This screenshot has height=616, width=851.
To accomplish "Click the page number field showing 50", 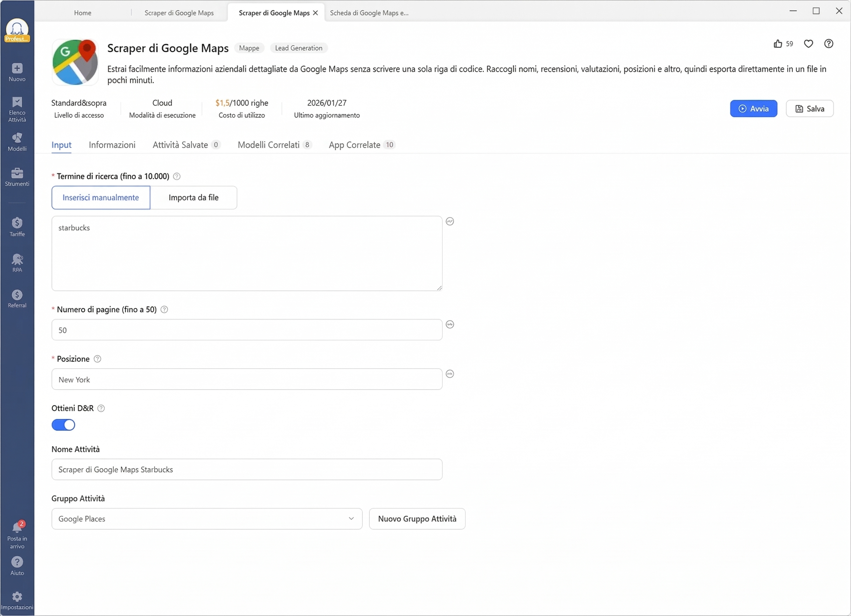I will 247,330.
